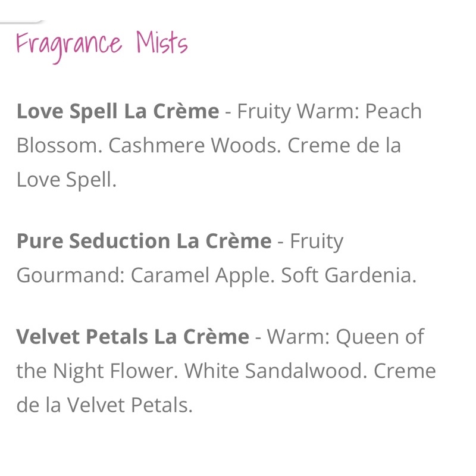Click the non-bold Velvet Petals text in last line

129,406
